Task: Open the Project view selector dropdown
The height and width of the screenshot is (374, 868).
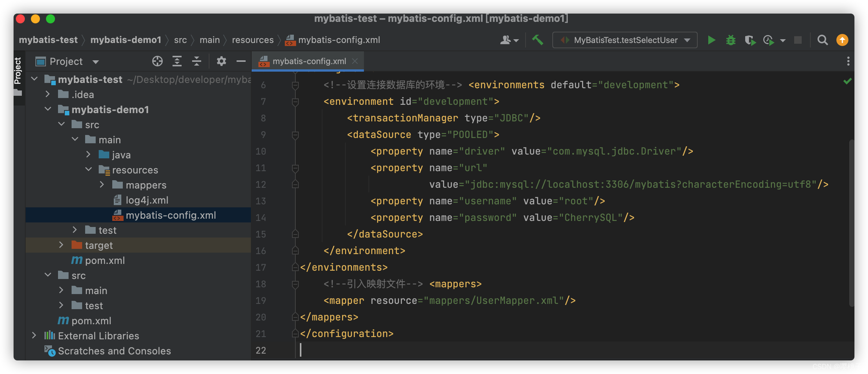Action: click(x=67, y=61)
